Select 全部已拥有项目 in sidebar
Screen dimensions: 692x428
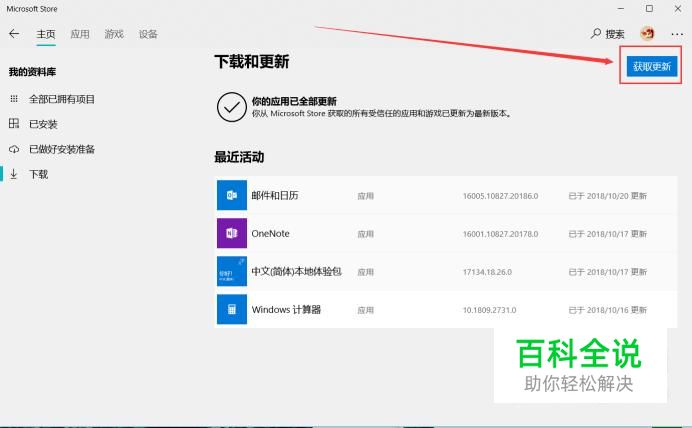(62, 99)
